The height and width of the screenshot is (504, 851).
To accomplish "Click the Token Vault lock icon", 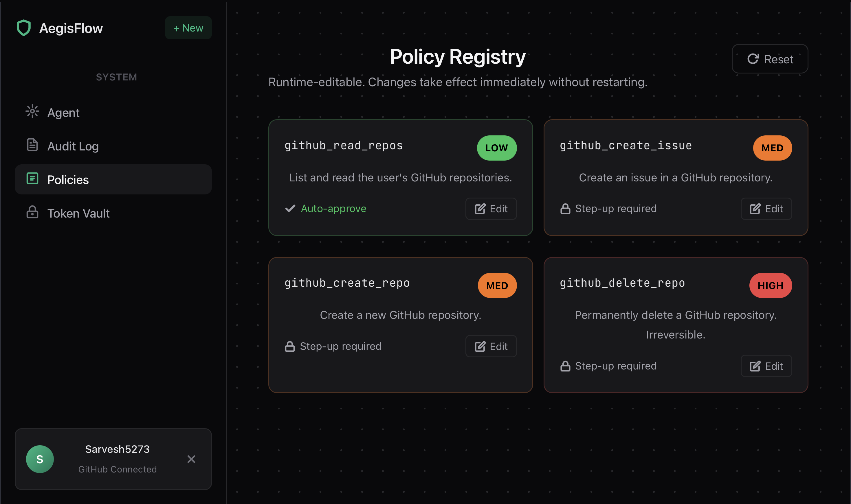I will pyautogui.click(x=32, y=212).
